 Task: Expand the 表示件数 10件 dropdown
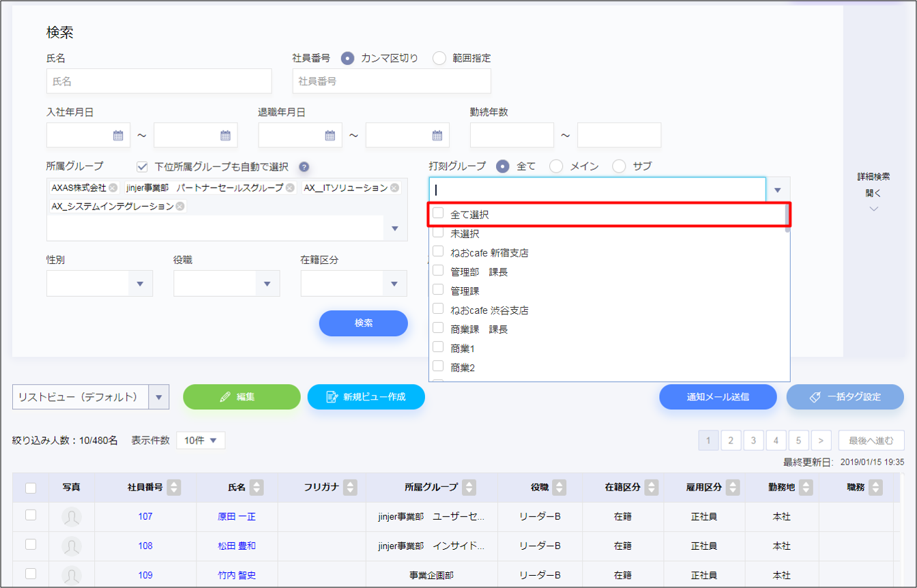coord(201,441)
